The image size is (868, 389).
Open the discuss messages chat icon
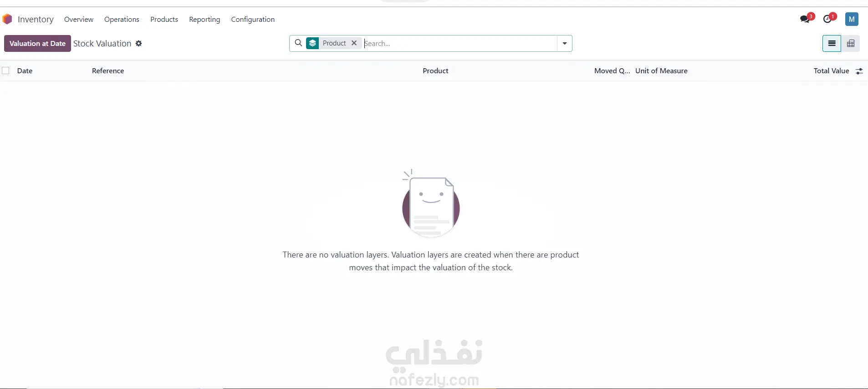pyautogui.click(x=805, y=19)
